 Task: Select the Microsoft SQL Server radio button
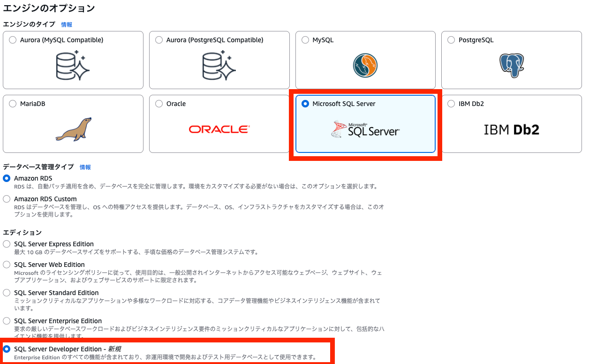[x=305, y=104]
